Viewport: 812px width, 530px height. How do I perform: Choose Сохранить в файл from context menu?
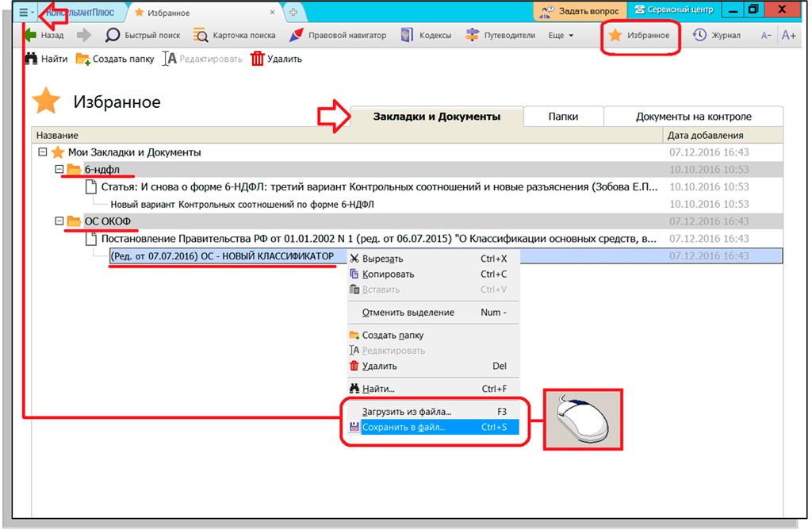433,427
